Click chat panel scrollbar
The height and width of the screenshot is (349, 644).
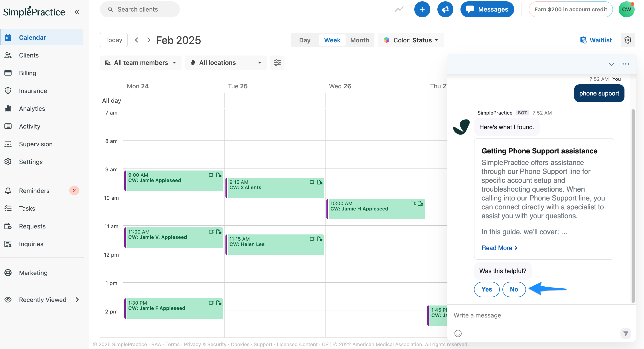click(633, 206)
